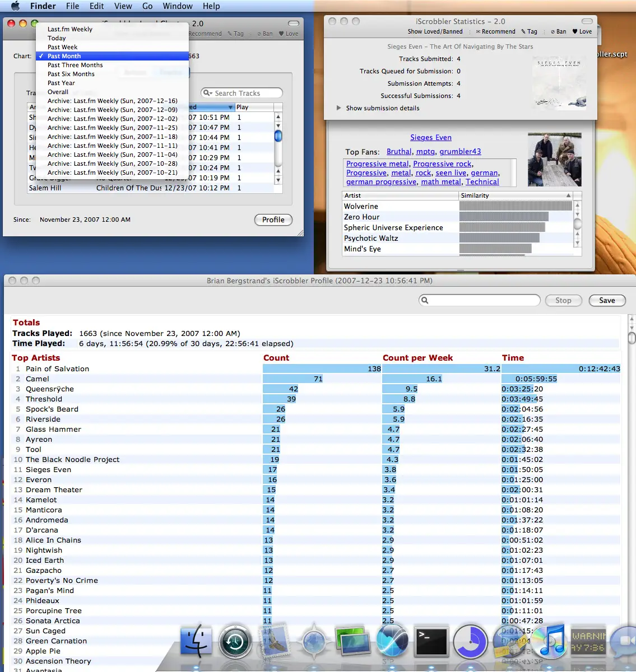Click the Play column header
Screen dimensions: 636x672
coord(254,107)
